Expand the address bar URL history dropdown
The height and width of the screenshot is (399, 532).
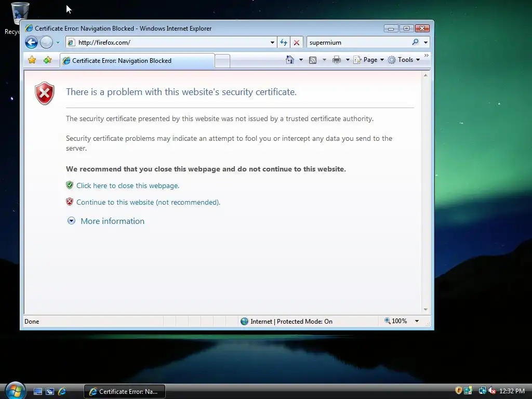point(272,43)
